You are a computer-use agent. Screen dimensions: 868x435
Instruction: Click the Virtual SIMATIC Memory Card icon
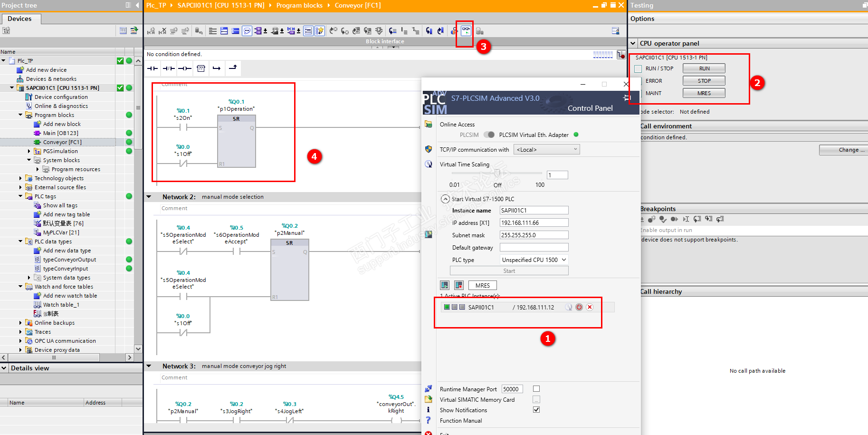pyautogui.click(x=429, y=399)
